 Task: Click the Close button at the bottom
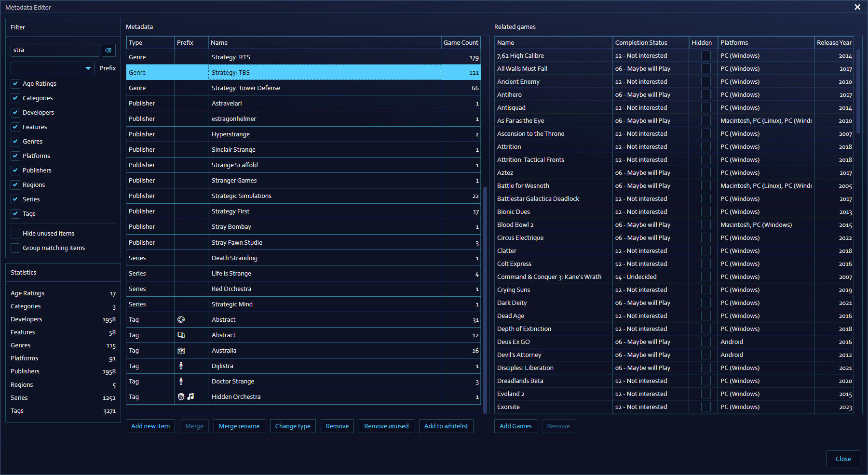[843, 459]
